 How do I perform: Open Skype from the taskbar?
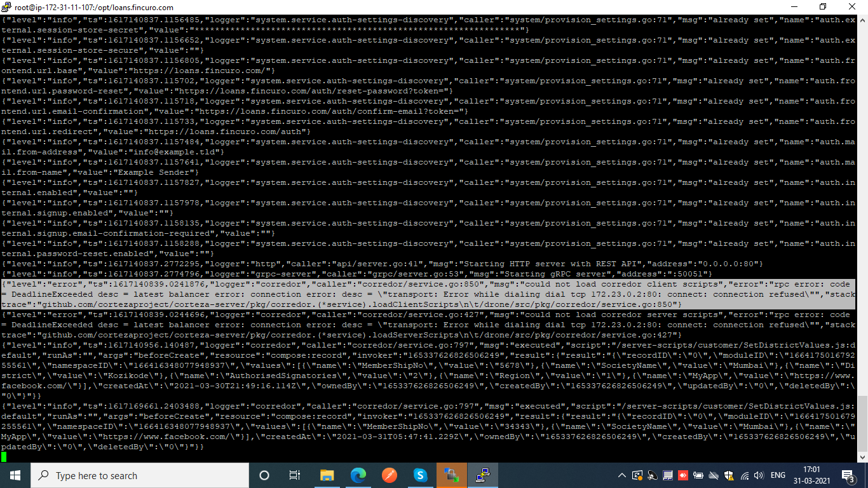click(x=421, y=475)
